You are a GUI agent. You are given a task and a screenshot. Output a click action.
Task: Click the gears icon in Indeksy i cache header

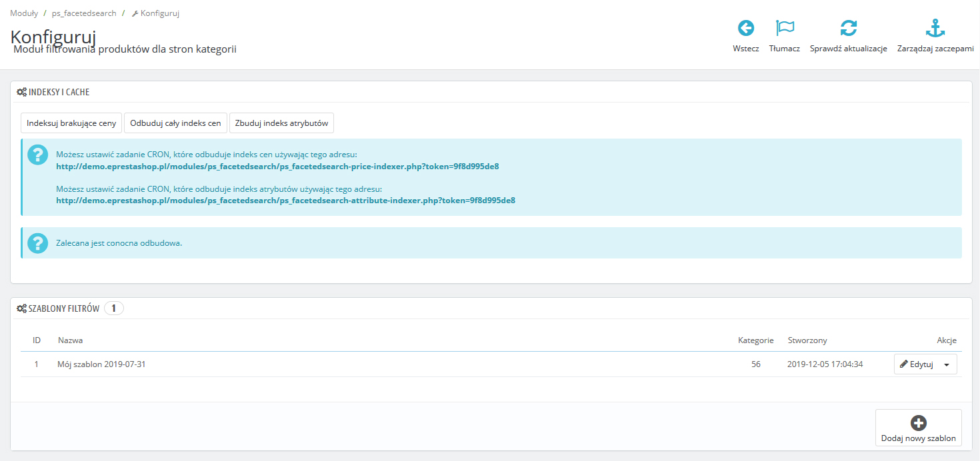21,92
